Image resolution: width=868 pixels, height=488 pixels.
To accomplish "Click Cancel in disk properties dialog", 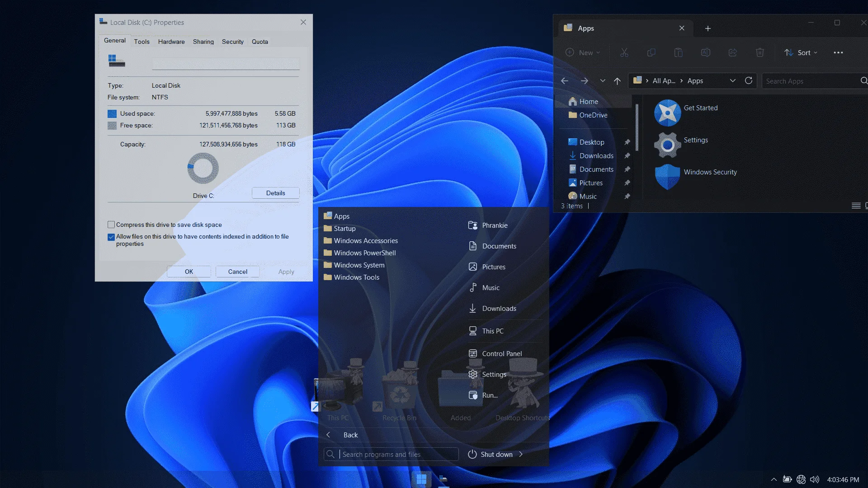I will pos(238,272).
